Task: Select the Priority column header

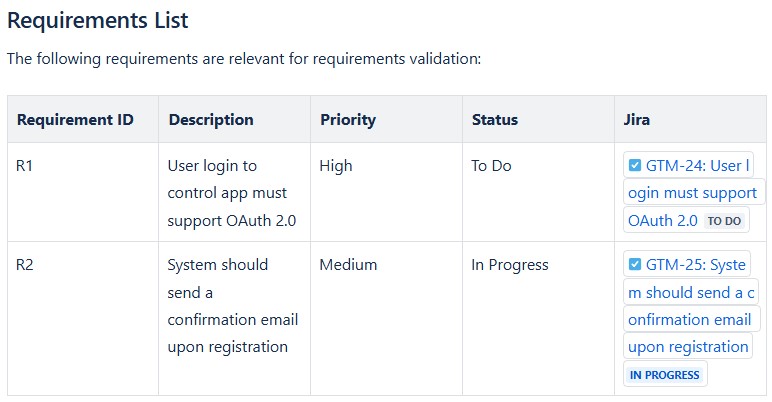Action: 348,120
